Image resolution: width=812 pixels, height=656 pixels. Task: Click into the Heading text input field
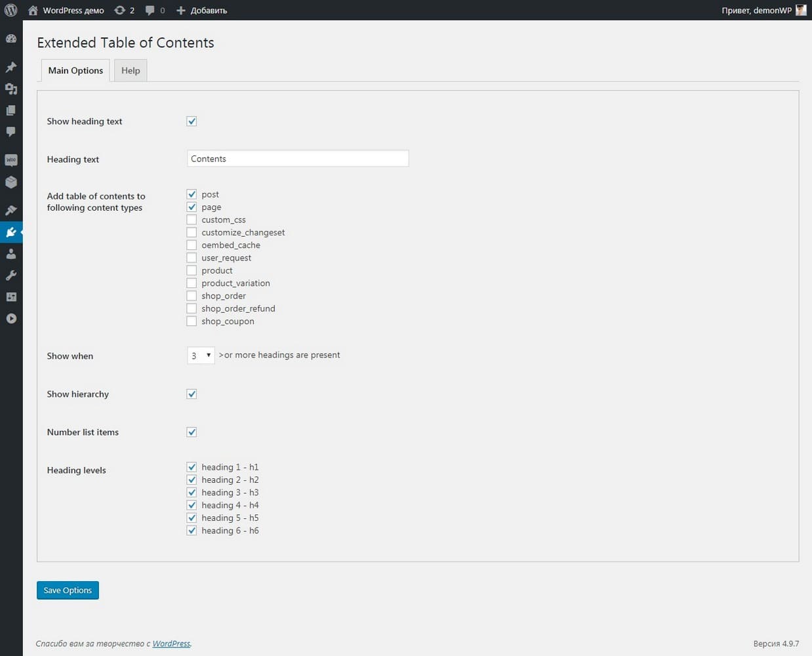[298, 159]
